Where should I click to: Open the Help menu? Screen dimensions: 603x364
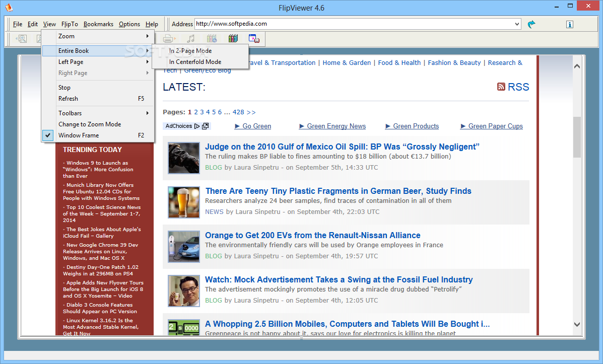[152, 24]
